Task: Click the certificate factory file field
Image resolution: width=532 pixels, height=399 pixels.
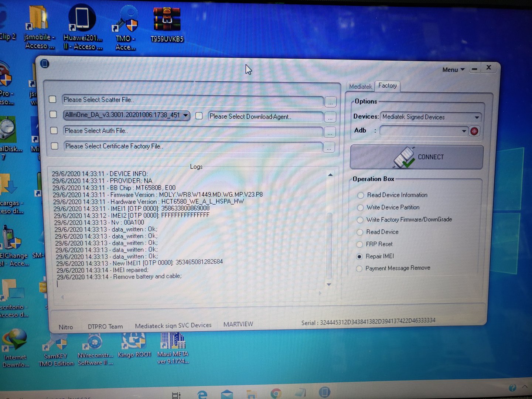Action: [194, 146]
